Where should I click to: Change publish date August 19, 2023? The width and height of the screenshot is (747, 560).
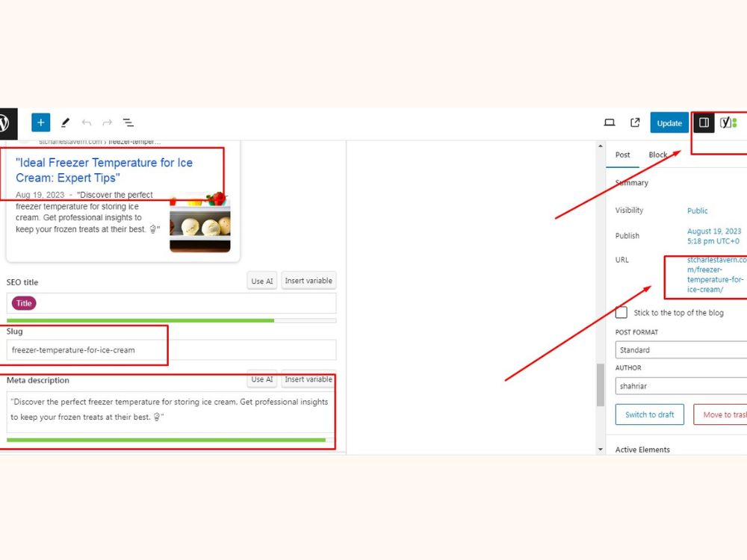714,236
